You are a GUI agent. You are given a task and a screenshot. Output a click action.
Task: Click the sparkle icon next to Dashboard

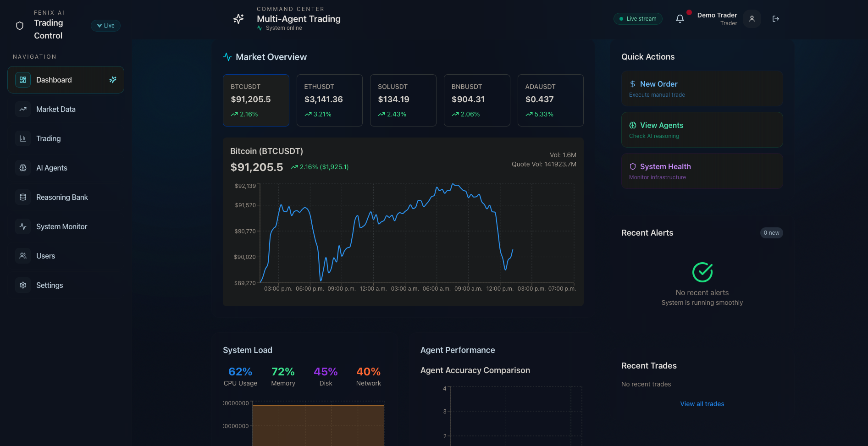click(113, 80)
